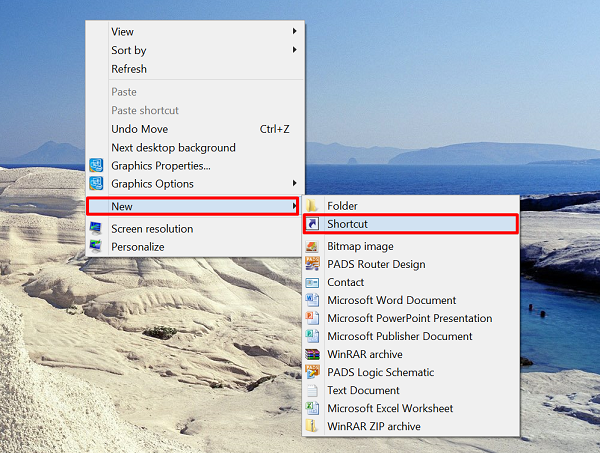Create a PADS Router Design file
The width and height of the screenshot is (600, 453).
pyautogui.click(x=411, y=264)
